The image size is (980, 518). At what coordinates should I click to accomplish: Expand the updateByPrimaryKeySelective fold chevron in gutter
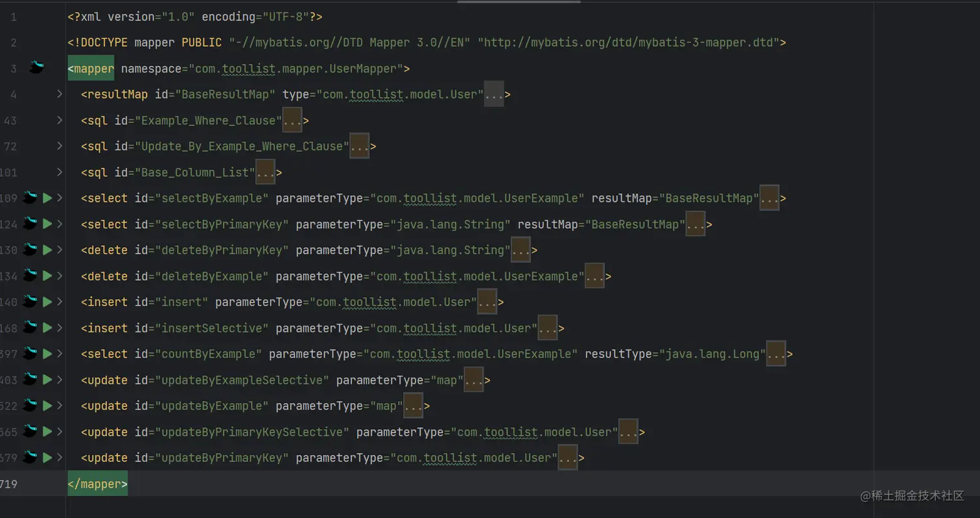pos(60,432)
